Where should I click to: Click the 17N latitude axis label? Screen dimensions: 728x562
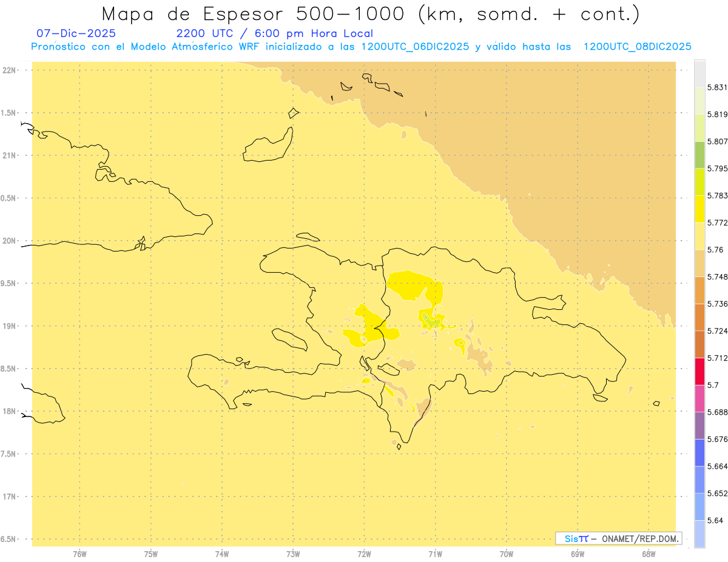pyautogui.click(x=9, y=497)
